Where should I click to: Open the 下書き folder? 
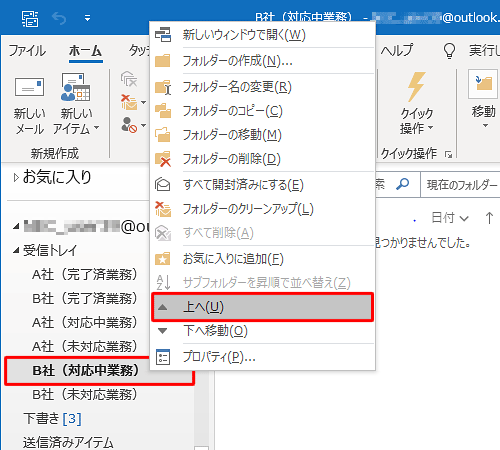pyautogui.click(x=52, y=419)
